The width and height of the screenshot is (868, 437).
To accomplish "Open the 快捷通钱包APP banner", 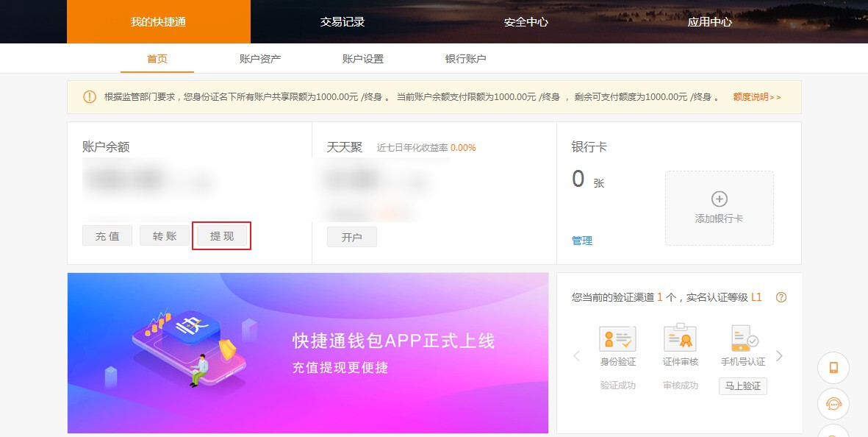I will 308,353.
